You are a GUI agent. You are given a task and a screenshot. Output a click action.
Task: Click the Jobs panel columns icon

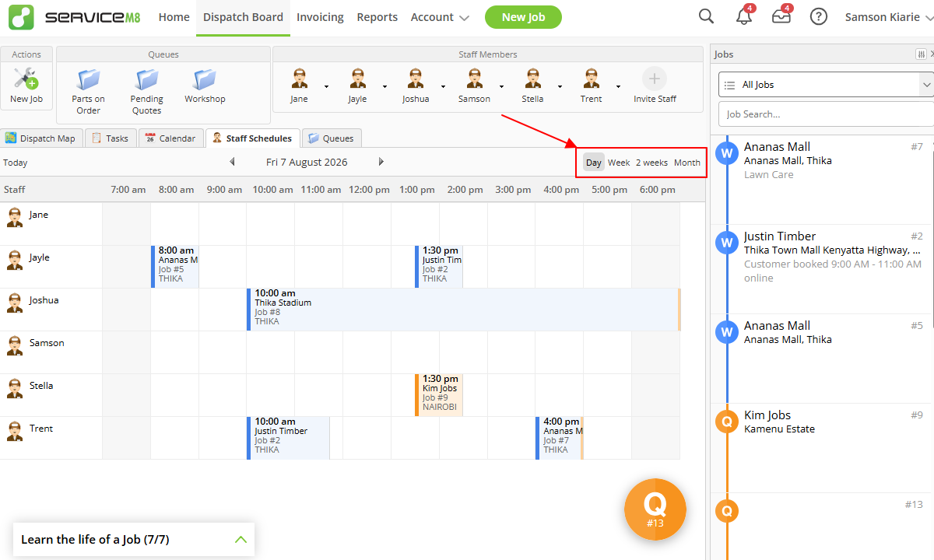(x=921, y=54)
